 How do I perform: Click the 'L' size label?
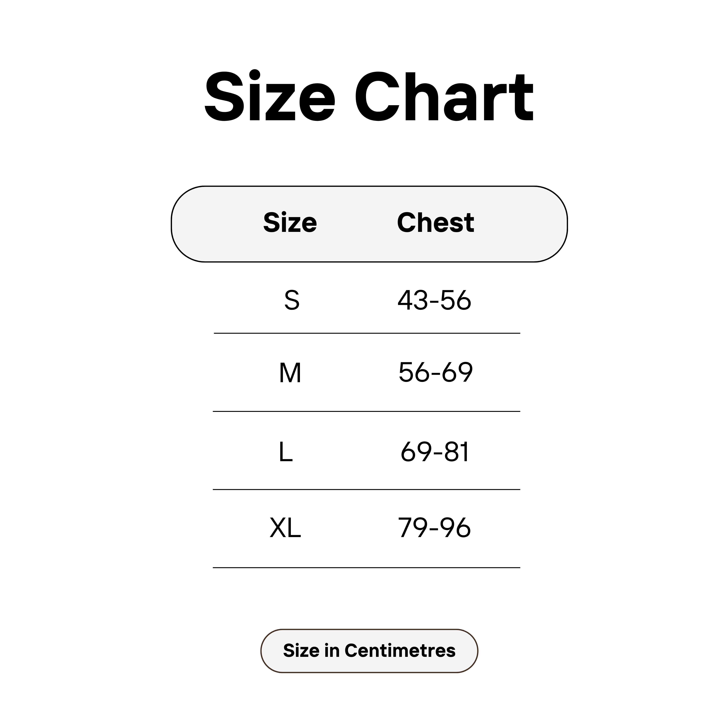[x=286, y=452]
